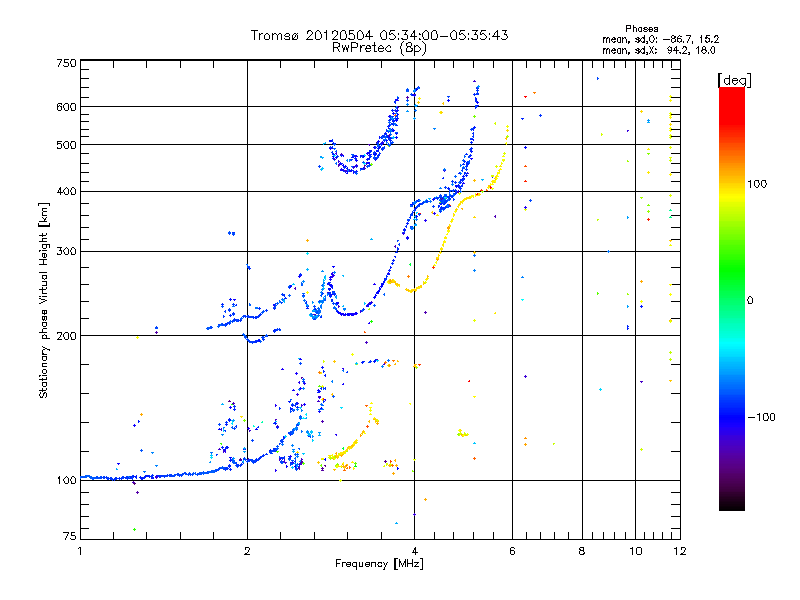This screenshot has width=800, height=600.
Task: Click the '[deg]' colorbar unit label
Action: coord(734,80)
